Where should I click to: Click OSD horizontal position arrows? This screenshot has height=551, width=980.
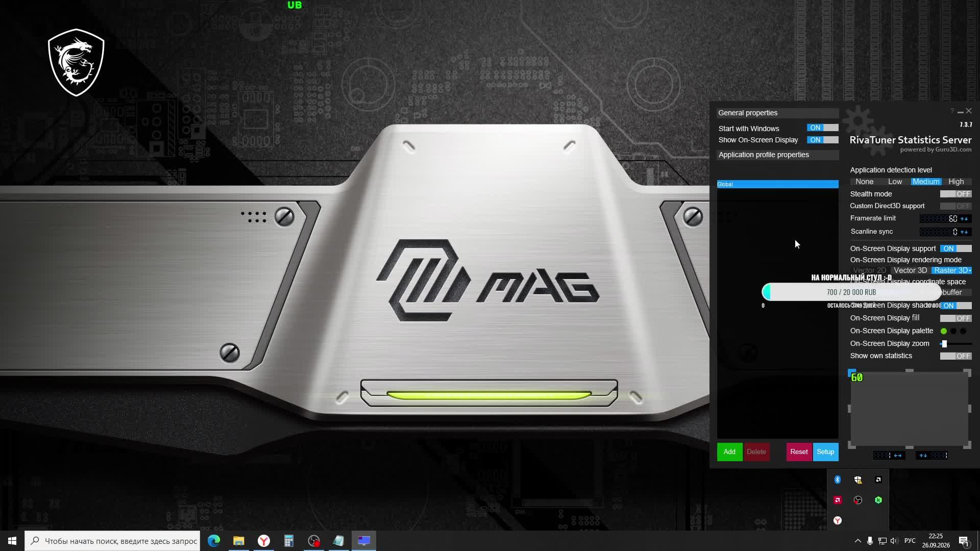click(x=898, y=456)
